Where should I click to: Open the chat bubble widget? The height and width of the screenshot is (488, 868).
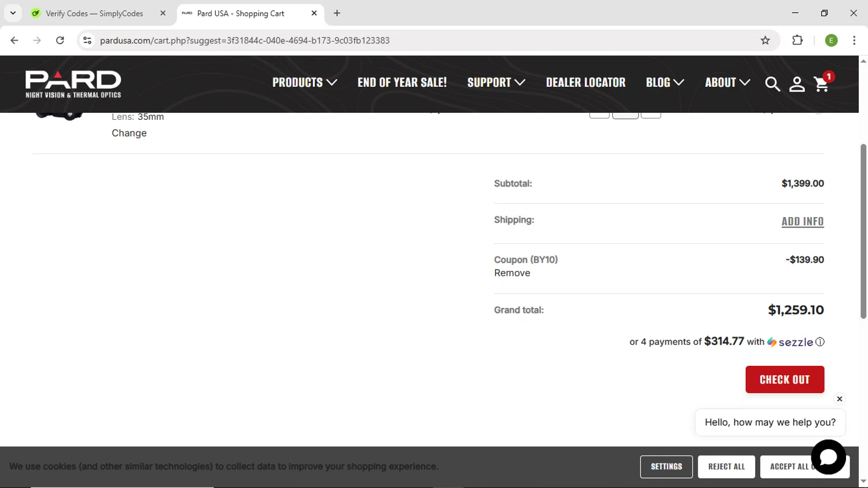point(828,457)
